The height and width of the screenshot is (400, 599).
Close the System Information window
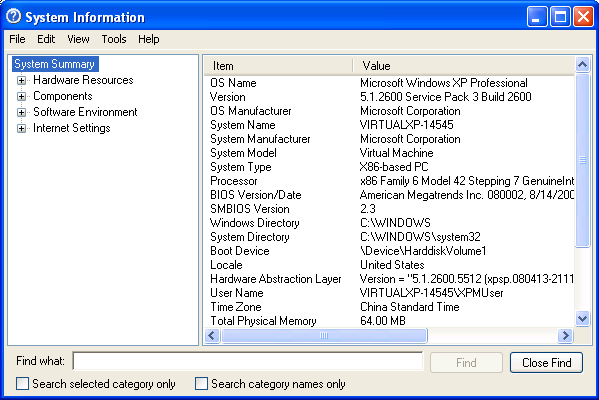coord(583,17)
